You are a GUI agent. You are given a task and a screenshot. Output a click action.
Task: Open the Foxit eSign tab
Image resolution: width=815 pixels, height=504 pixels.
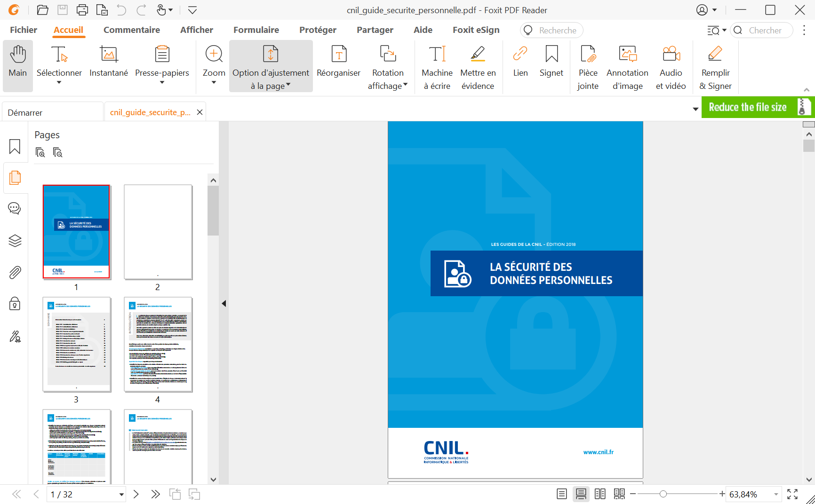tap(476, 30)
